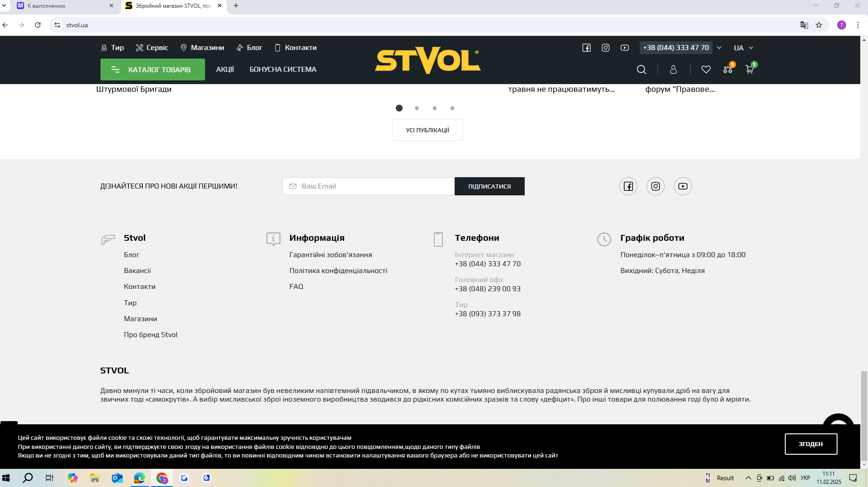This screenshot has width=868, height=487.
Task: Open the YouTube icon in the header
Action: tap(625, 48)
